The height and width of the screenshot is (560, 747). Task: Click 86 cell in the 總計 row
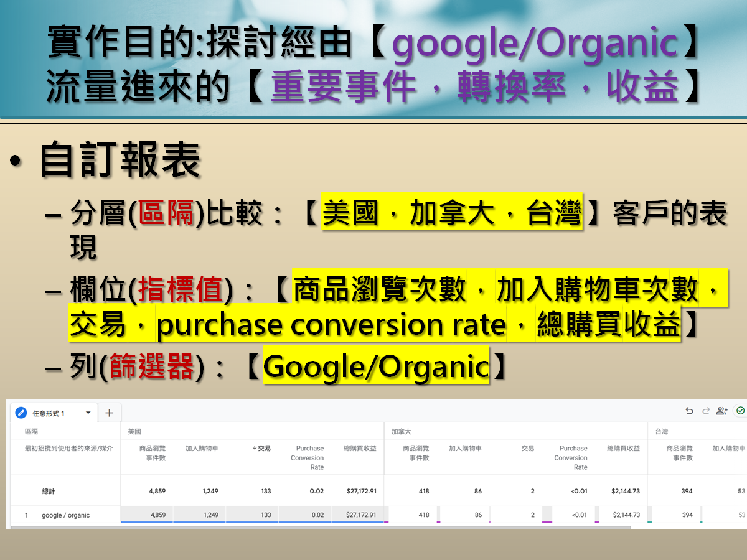pyautogui.click(x=477, y=491)
